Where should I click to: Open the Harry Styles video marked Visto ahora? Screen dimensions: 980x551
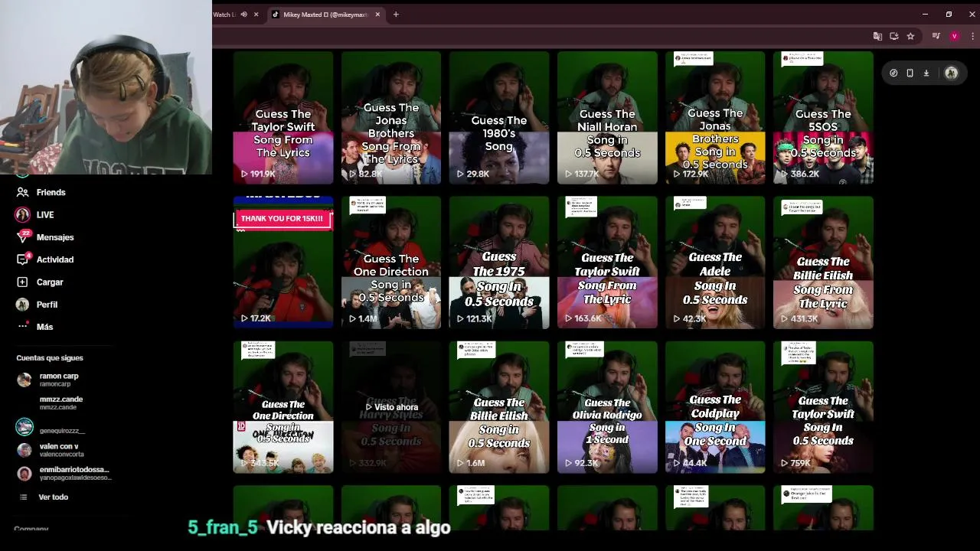click(391, 407)
